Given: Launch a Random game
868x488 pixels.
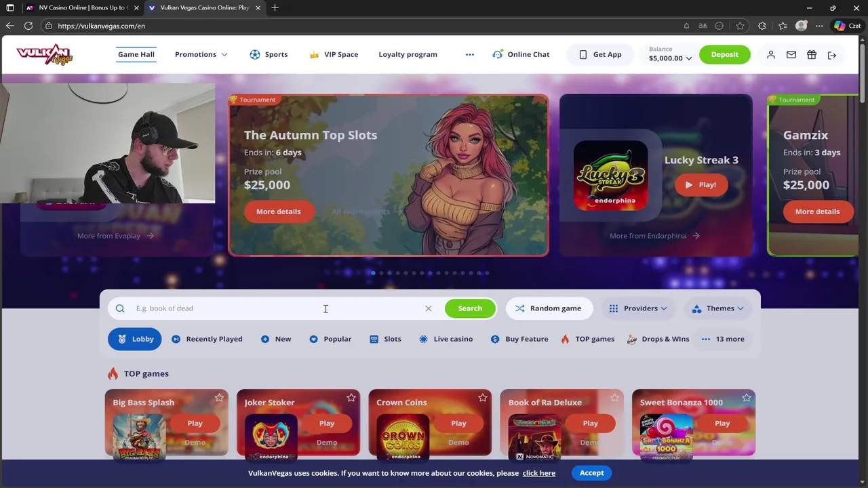Looking at the screenshot, I should pyautogui.click(x=548, y=308).
